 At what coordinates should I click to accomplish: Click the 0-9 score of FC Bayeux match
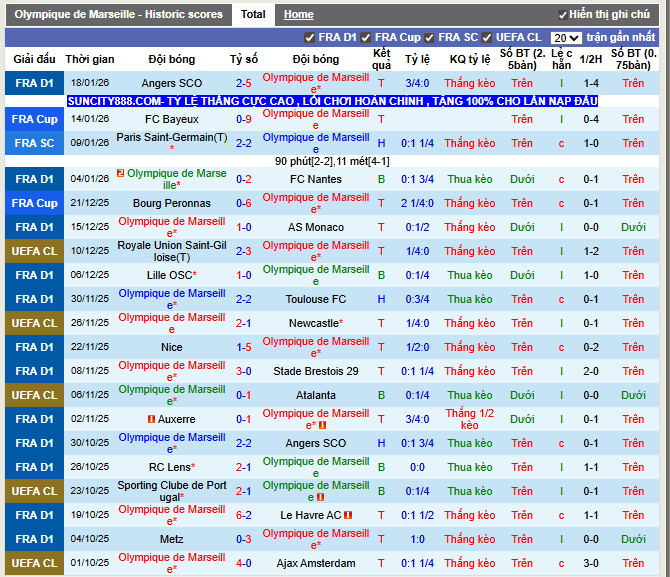coord(244,119)
